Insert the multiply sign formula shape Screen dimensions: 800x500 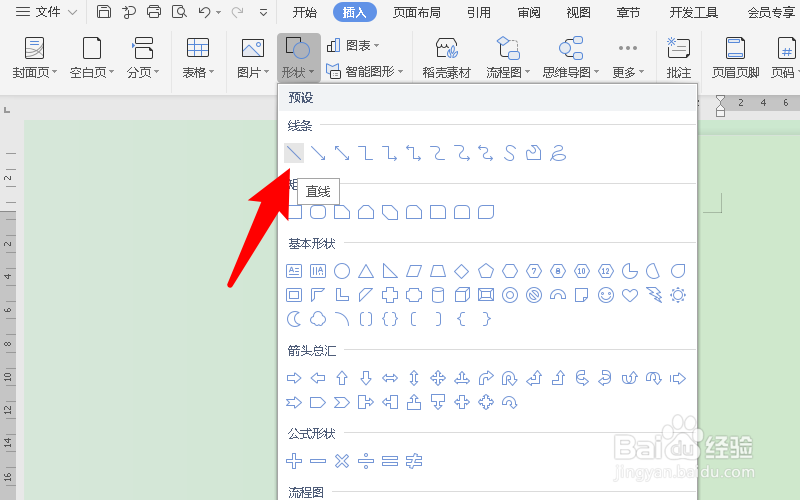click(342, 461)
